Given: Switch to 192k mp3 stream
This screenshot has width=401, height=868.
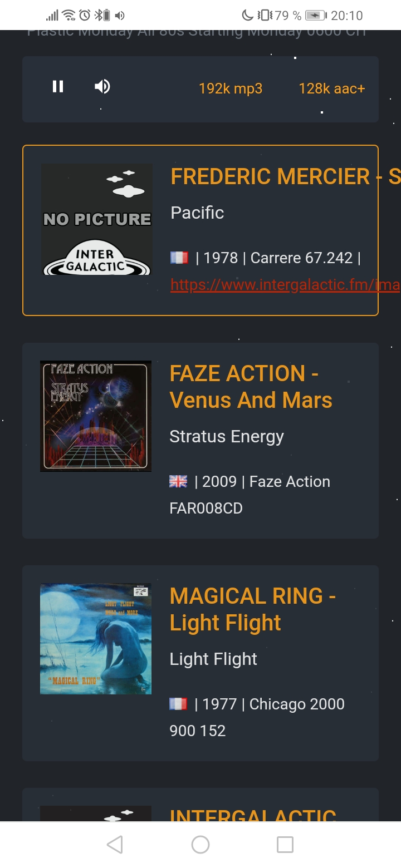Looking at the screenshot, I should tap(231, 88).
